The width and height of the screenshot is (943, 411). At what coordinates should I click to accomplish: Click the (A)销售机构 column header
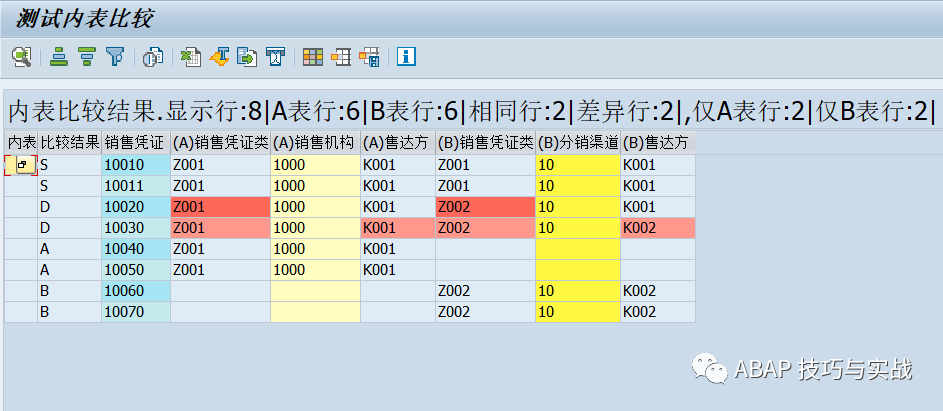(x=315, y=143)
